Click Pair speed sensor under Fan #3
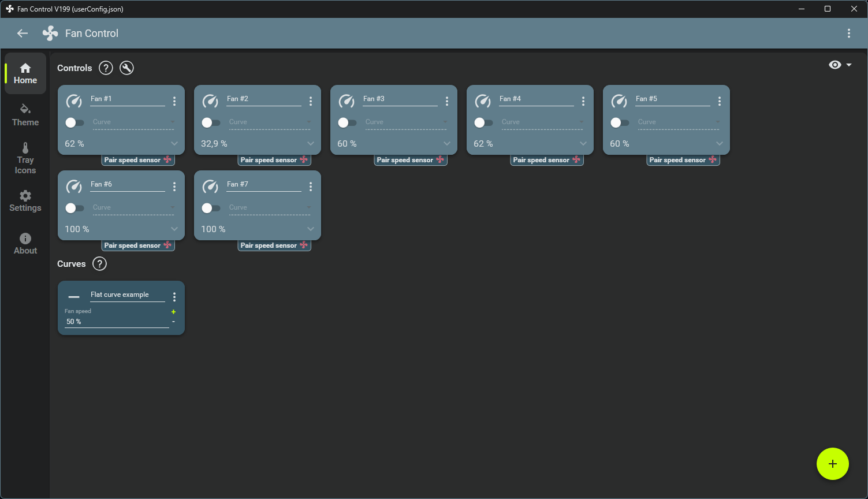The image size is (868, 499). tap(411, 160)
